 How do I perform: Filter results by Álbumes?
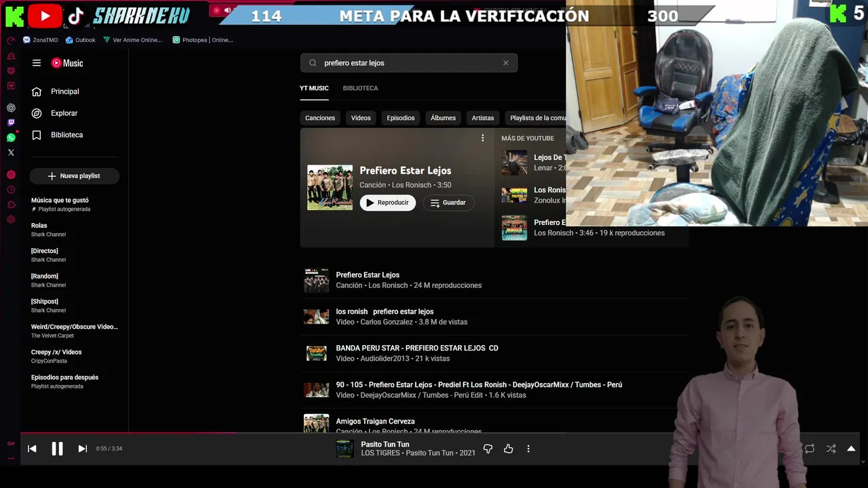443,118
